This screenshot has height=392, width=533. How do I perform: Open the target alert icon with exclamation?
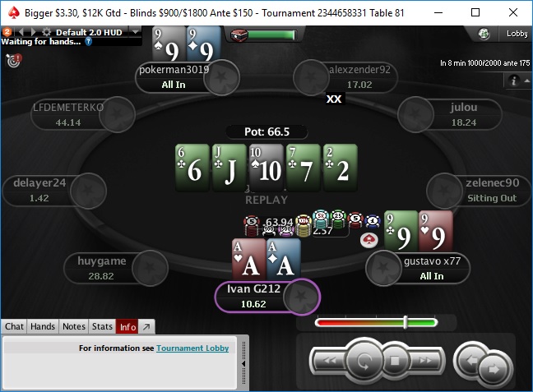point(14,60)
